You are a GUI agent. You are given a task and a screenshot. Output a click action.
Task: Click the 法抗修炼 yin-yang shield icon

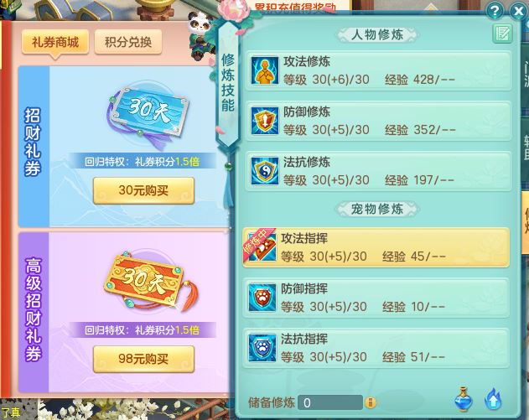click(x=265, y=171)
